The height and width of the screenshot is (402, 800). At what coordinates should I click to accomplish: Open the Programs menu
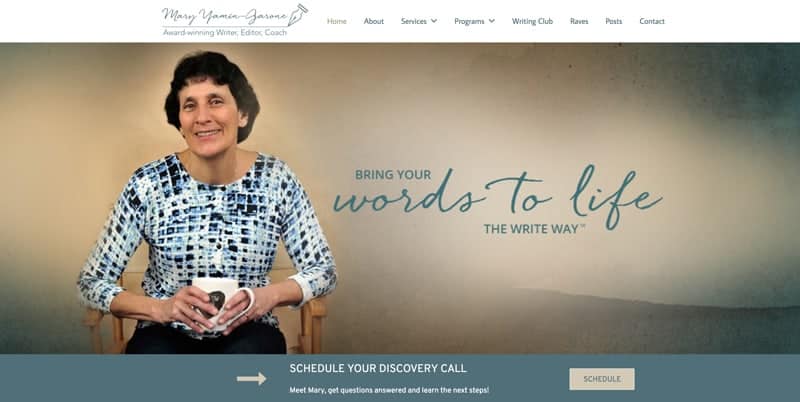tap(469, 21)
